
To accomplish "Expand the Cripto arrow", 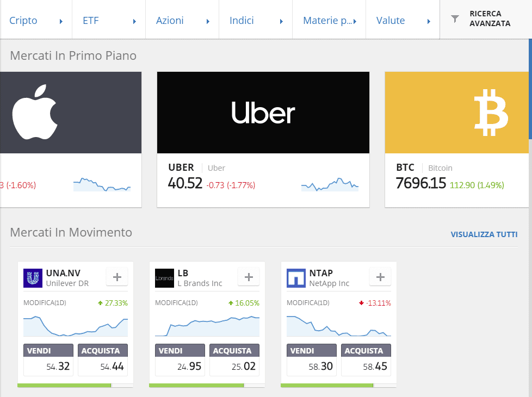I will pos(61,21).
